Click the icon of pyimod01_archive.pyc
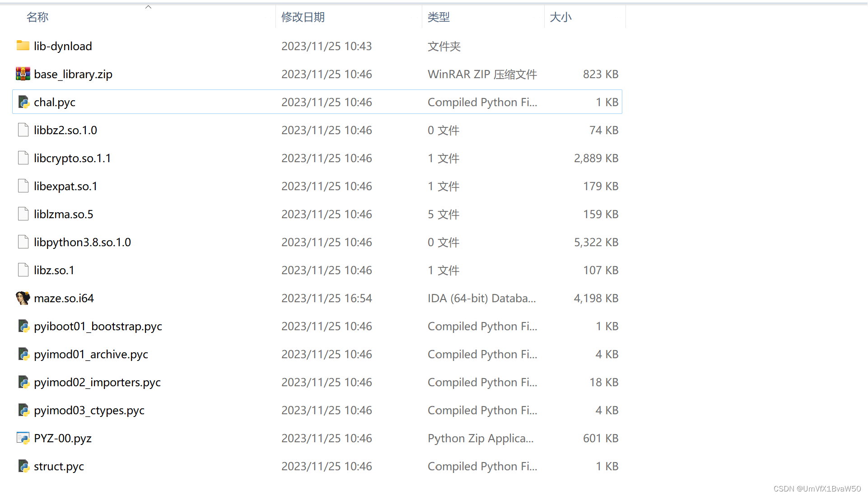868x496 pixels. (x=23, y=354)
